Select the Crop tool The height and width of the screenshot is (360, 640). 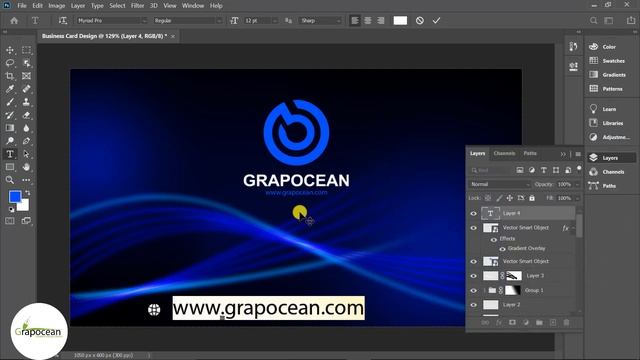(x=10, y=76)
